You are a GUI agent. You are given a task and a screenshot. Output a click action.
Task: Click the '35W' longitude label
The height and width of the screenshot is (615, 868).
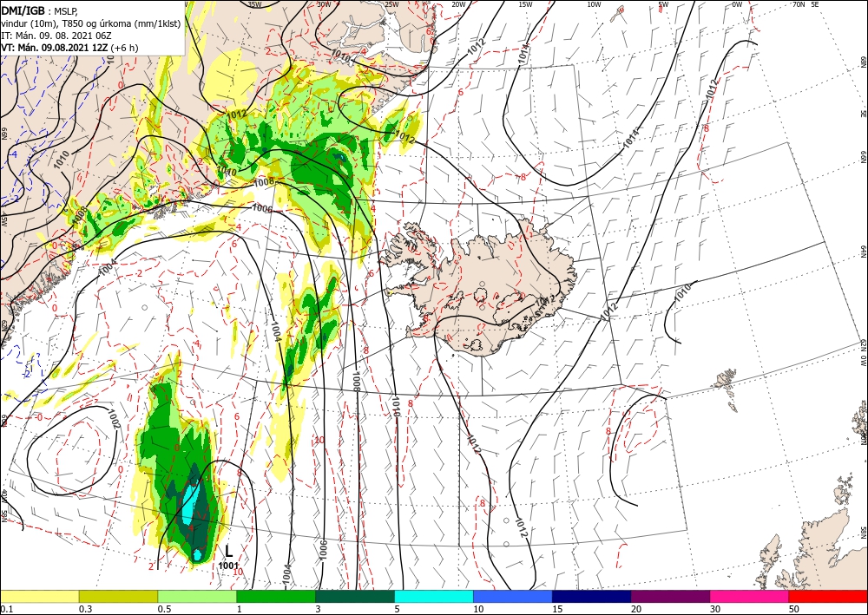pos(254,4)
